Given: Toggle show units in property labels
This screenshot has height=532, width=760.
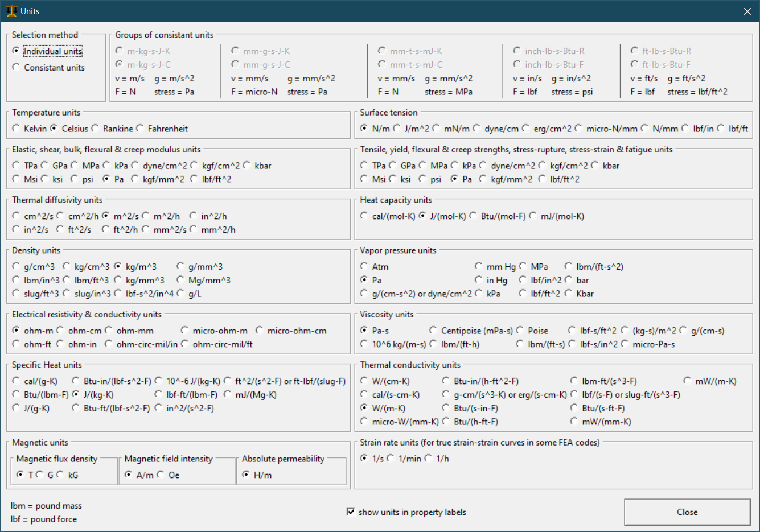Looking at the screenshot, I should click(351, 512).
